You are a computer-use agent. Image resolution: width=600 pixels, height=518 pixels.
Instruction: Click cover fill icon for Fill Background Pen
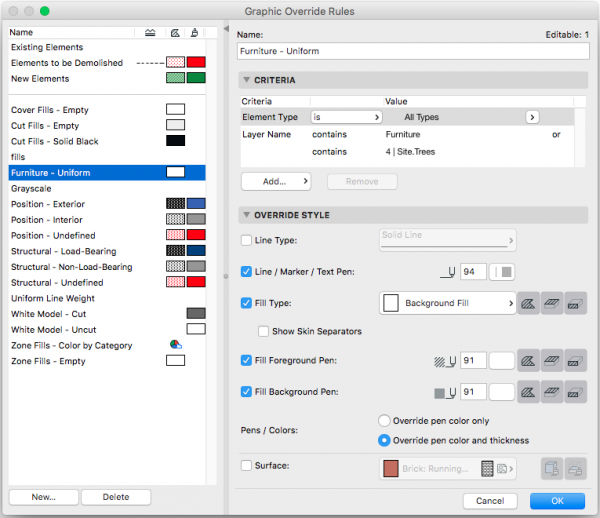552,392
